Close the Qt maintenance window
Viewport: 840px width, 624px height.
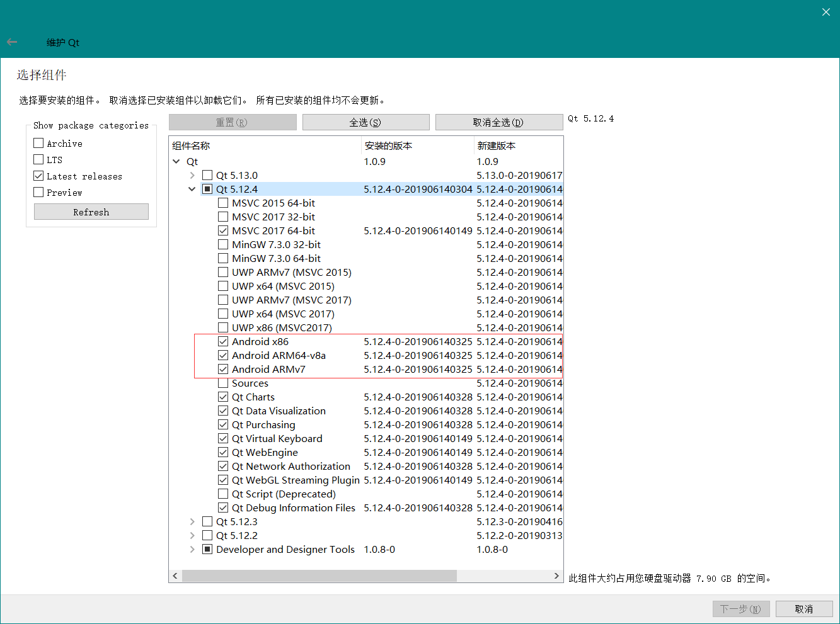coord(826,12)
